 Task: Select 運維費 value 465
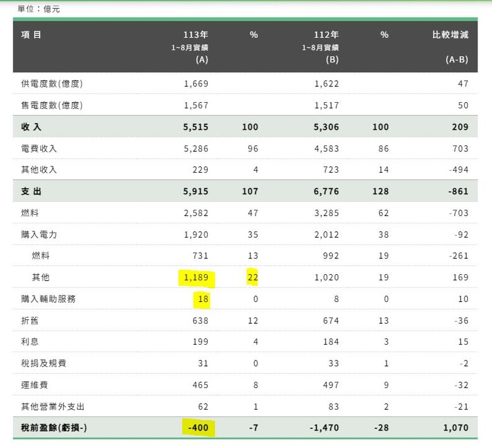click(201, 384)
